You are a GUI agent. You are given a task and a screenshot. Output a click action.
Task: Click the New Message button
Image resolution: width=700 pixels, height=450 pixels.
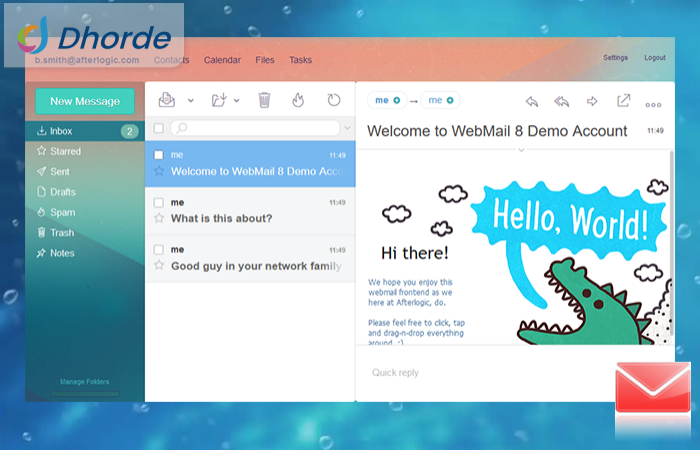point(85,101)
